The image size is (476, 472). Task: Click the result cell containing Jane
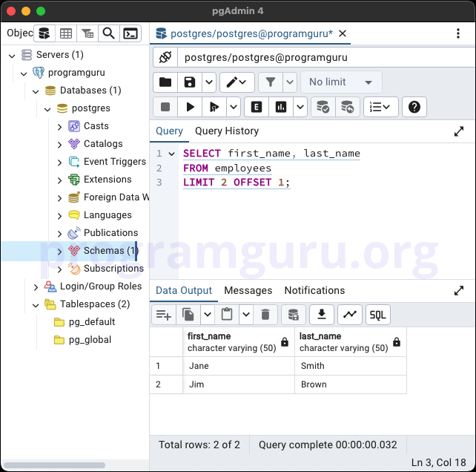point(239,366)
